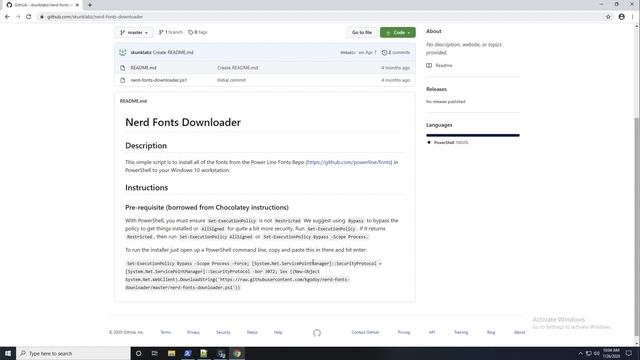
Task: Reload the GitHub page
Action: point(29,17)
